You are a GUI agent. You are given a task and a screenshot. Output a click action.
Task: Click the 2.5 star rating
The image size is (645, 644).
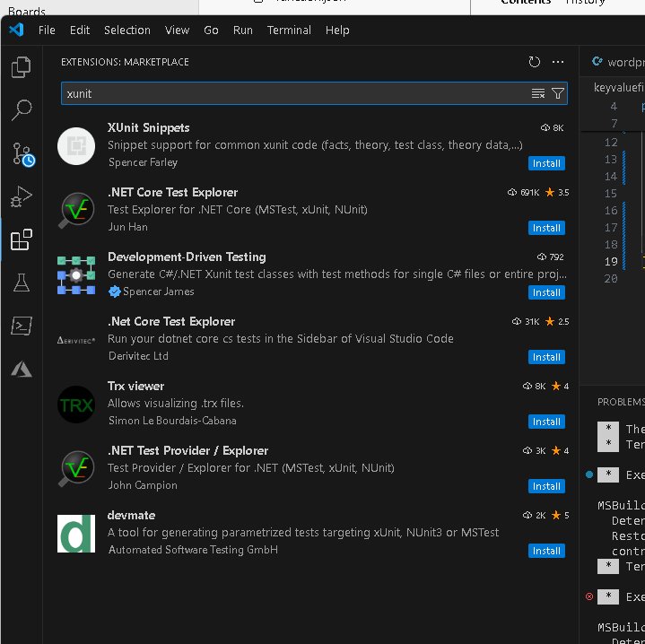pyautogui.click(x=557, y=322)
